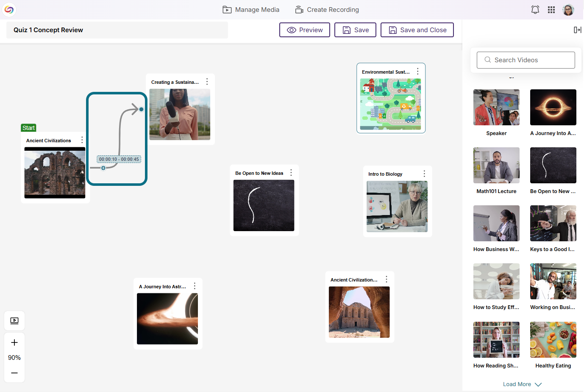Click the A Journey Into Astr... black hole image
Image resolution: width=584 pixels, height=392 pixels.
coord(167,319)
